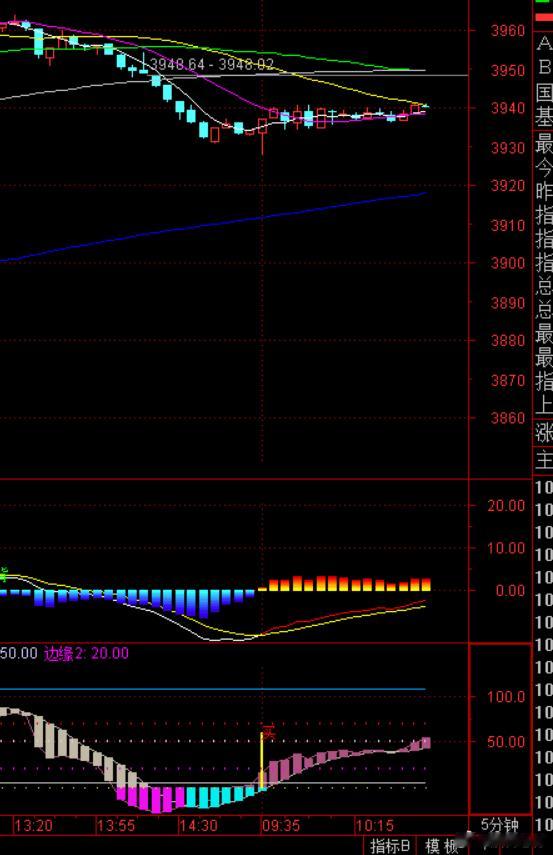Click the 3910 price axis label

pos(507,225)
